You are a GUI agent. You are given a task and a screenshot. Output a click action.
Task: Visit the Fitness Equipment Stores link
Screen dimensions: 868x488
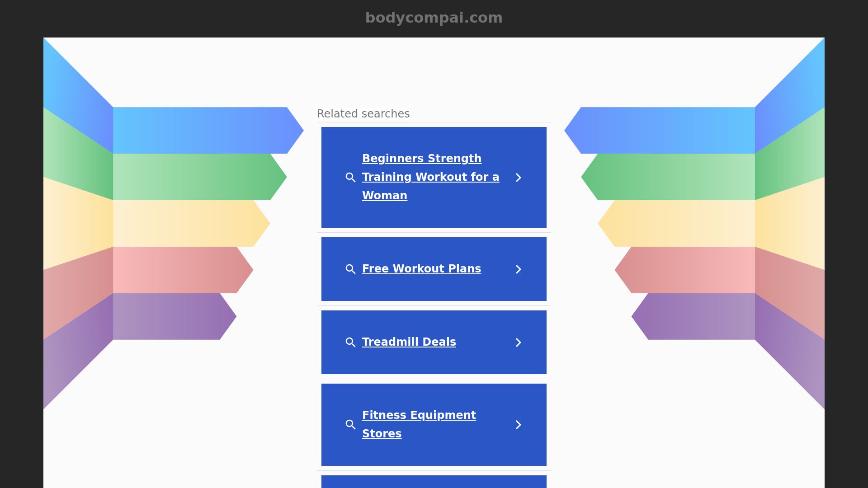pos(419,424)
